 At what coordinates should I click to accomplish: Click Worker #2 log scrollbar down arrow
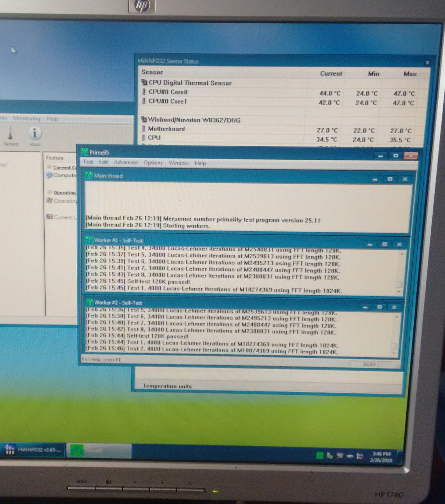(394, 353)
